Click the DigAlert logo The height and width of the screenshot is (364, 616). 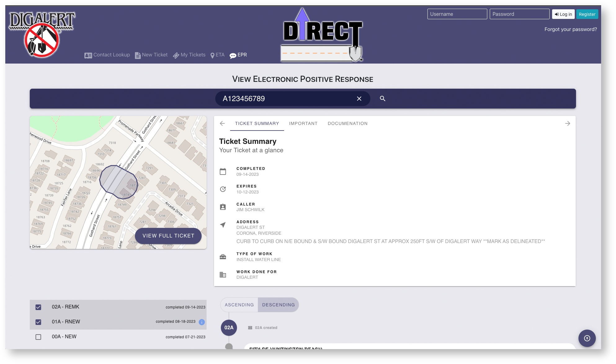[x=42, y=34]
